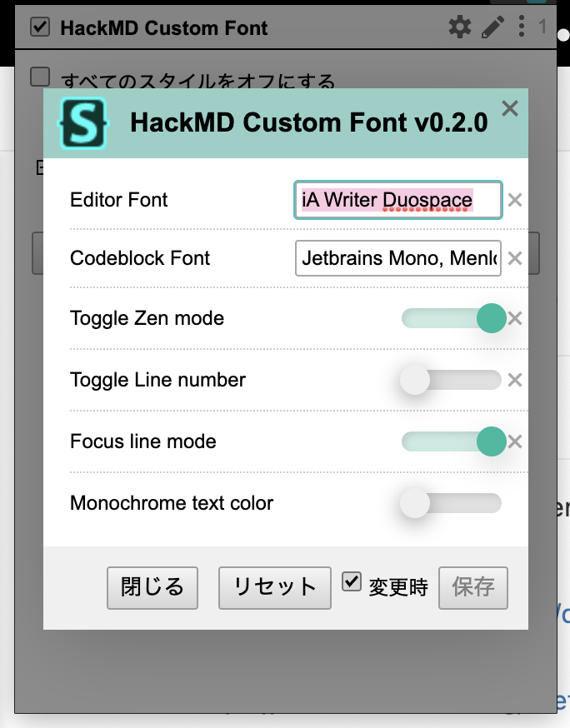Screen dimensions: 570x728
Task: Turn off Focus line mode switch
Action: 453,441
